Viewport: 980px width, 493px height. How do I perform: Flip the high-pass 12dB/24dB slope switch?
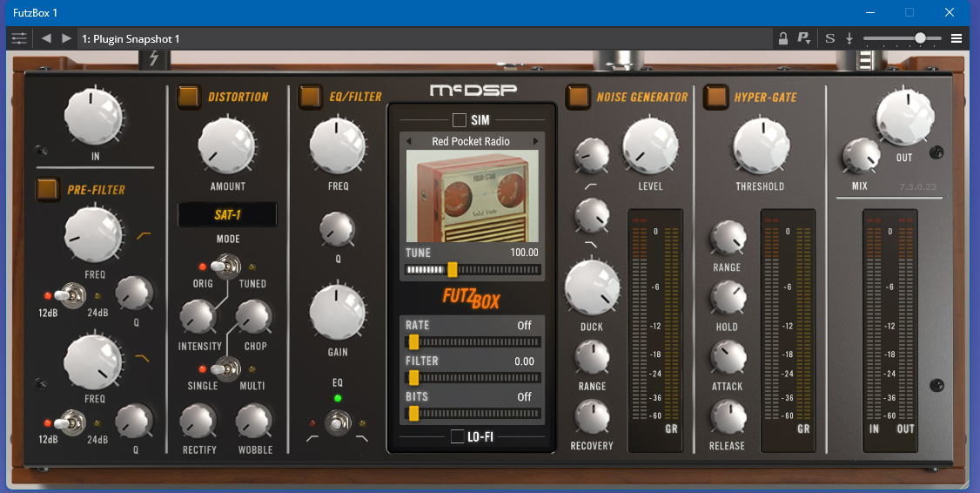click(70, 294)
